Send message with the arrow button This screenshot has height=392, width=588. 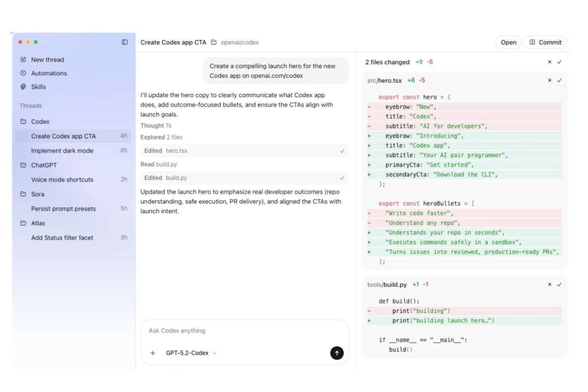click(x=337, y=353)
